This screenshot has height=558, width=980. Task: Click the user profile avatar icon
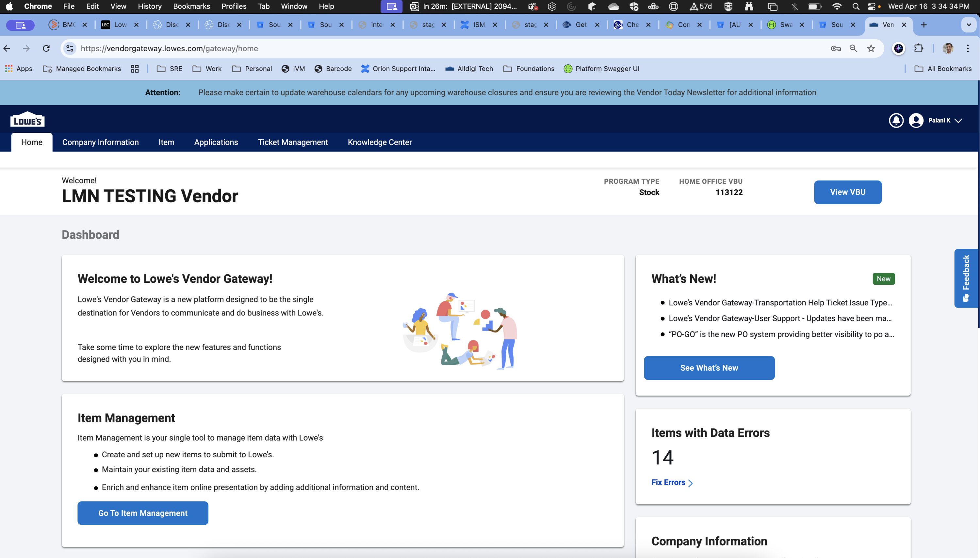[x=916, y=120]
